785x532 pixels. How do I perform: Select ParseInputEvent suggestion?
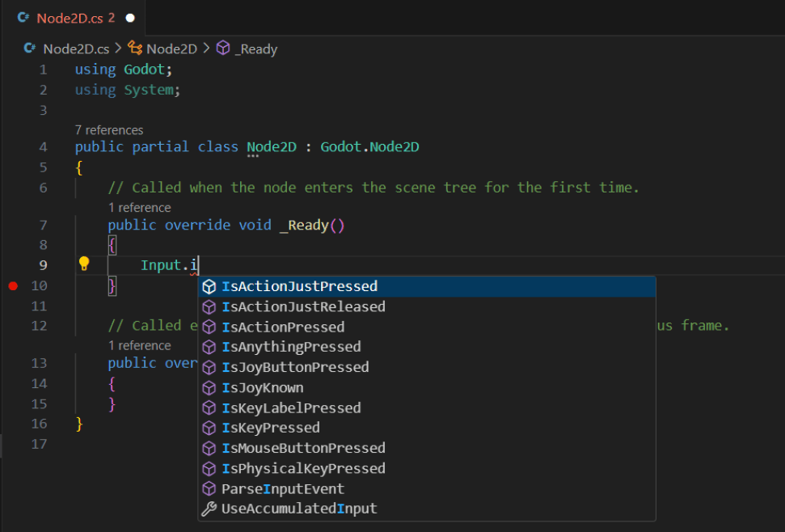click(x=427, y=488)
